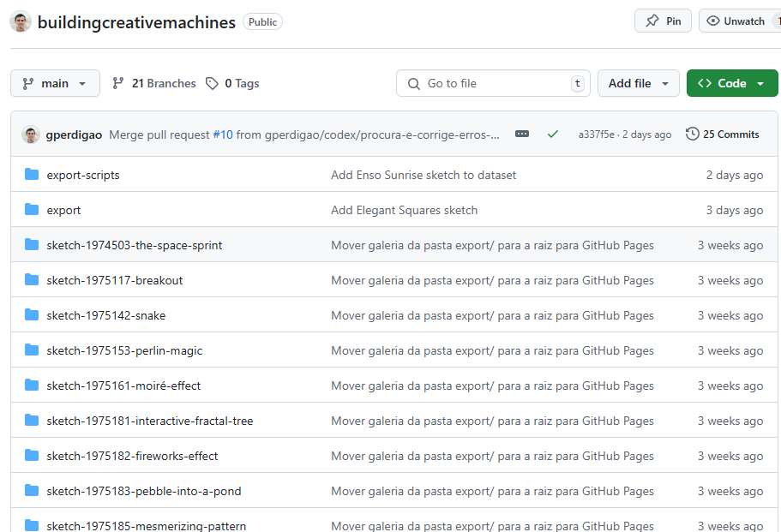Show the green check status details
This screenshot has height=532, width=781.
pos(552,134)
